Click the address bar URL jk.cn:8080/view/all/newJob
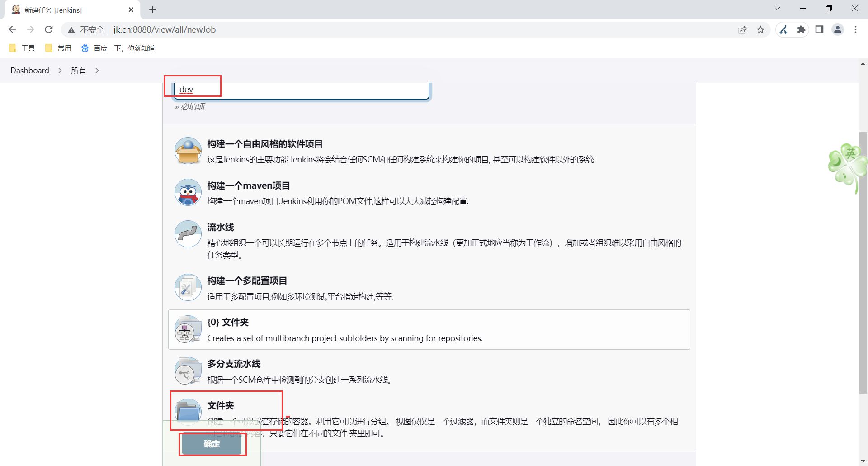The height and width of the screenshot is (466, 868). coord(165,30)
